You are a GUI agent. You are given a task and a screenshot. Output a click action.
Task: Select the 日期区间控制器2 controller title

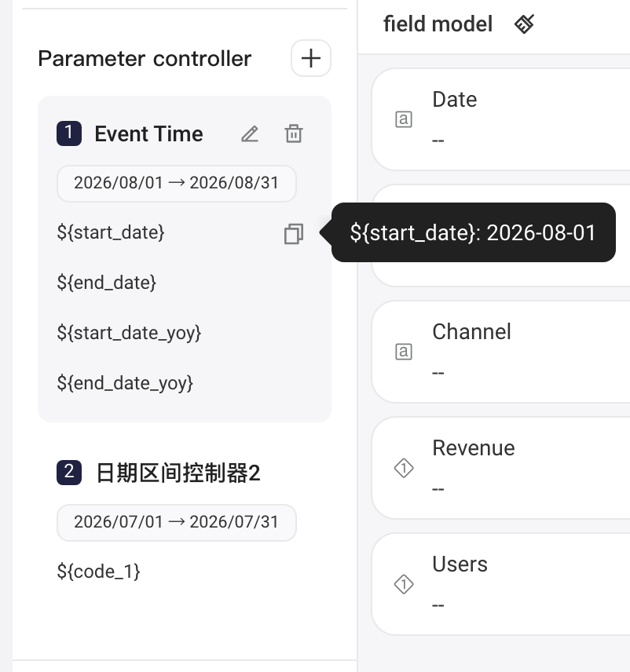178,473
